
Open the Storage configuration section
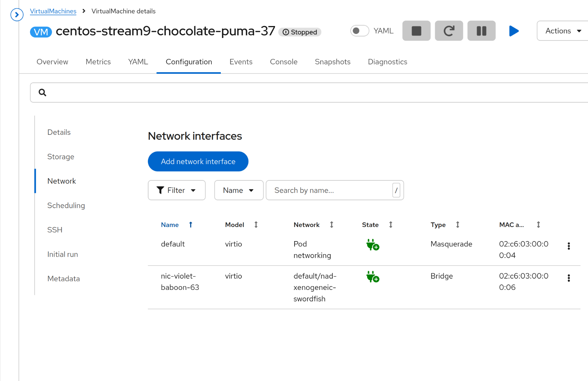(61, 157)
